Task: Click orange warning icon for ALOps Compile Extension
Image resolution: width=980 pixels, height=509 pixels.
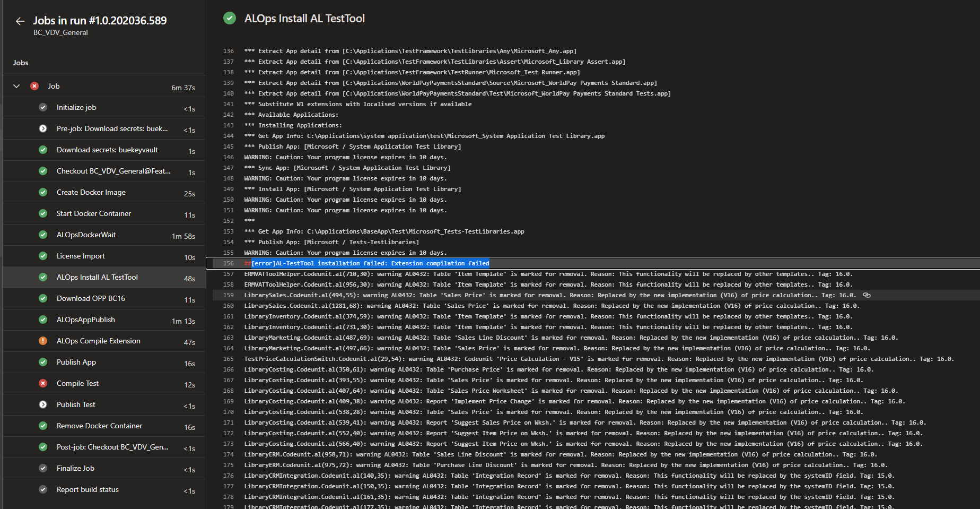Action: click(43, 341)
